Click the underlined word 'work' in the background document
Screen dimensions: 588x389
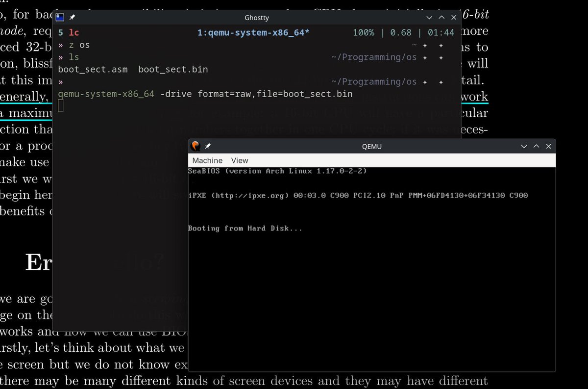(474, 97)
